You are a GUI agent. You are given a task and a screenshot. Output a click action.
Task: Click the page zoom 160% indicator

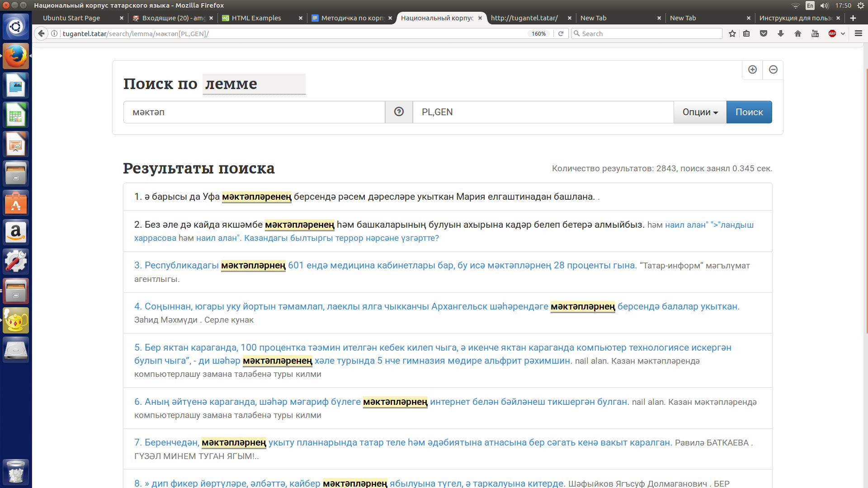click(538, 33)
